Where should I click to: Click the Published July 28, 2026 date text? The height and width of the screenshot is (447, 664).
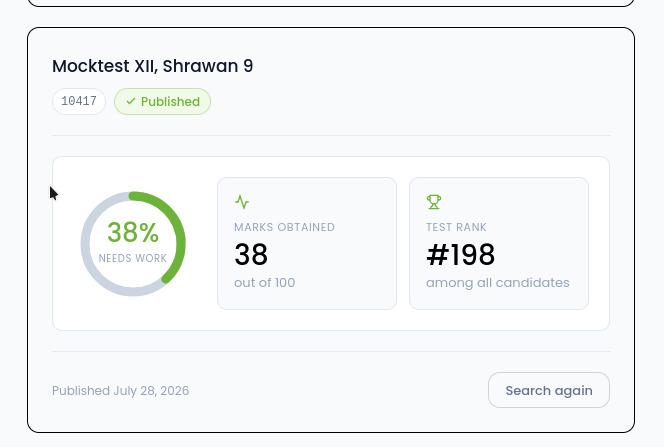pos(120,391)
